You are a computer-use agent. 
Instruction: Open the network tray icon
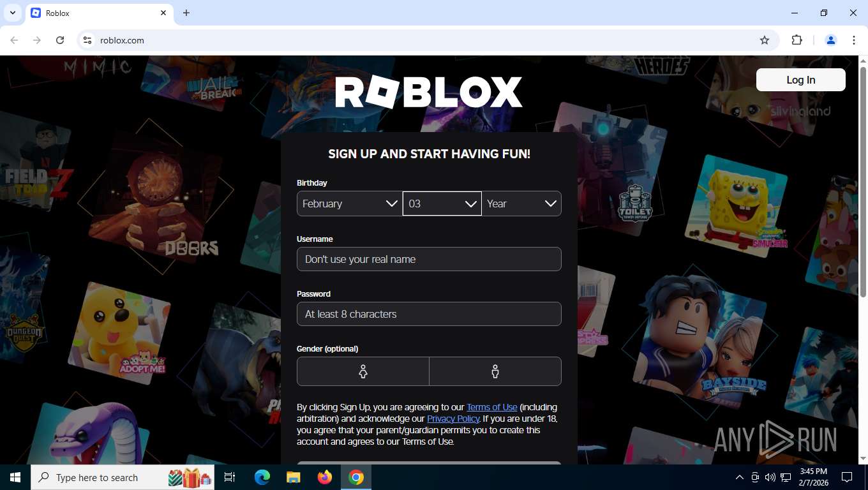tap(786, 477)
